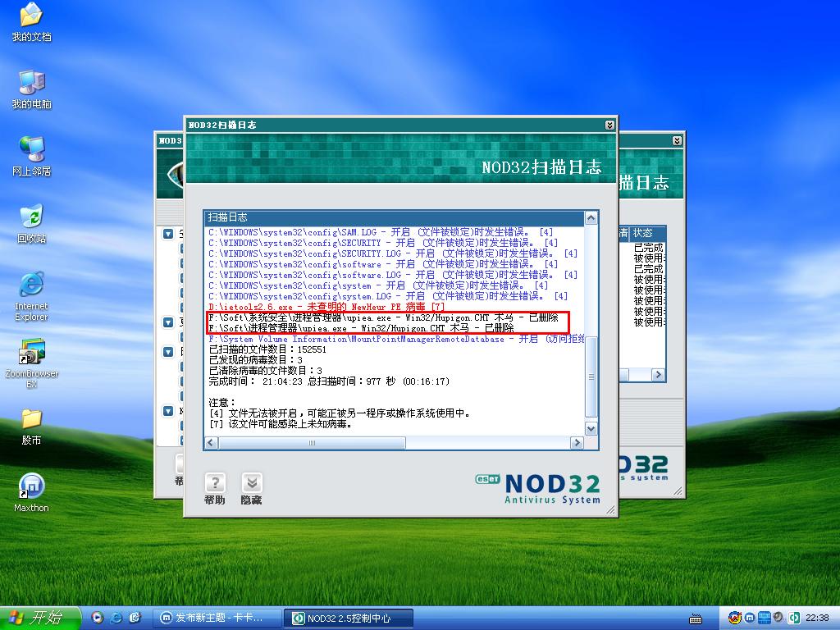The width and height of the screenshot is (840, 630).
Task: Click rear window list scroll right arrow
Action: pyautogui.click(x=659, y=374)
